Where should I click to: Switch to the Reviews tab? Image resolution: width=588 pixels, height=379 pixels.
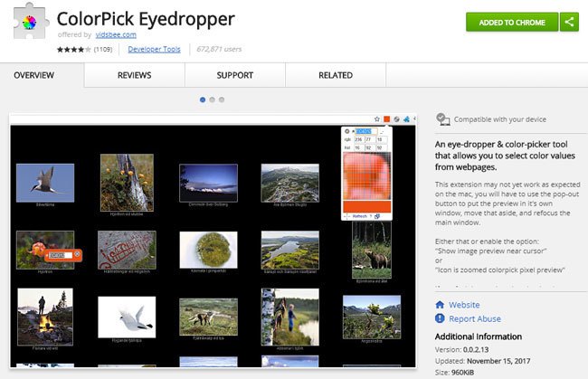(134, 75)
